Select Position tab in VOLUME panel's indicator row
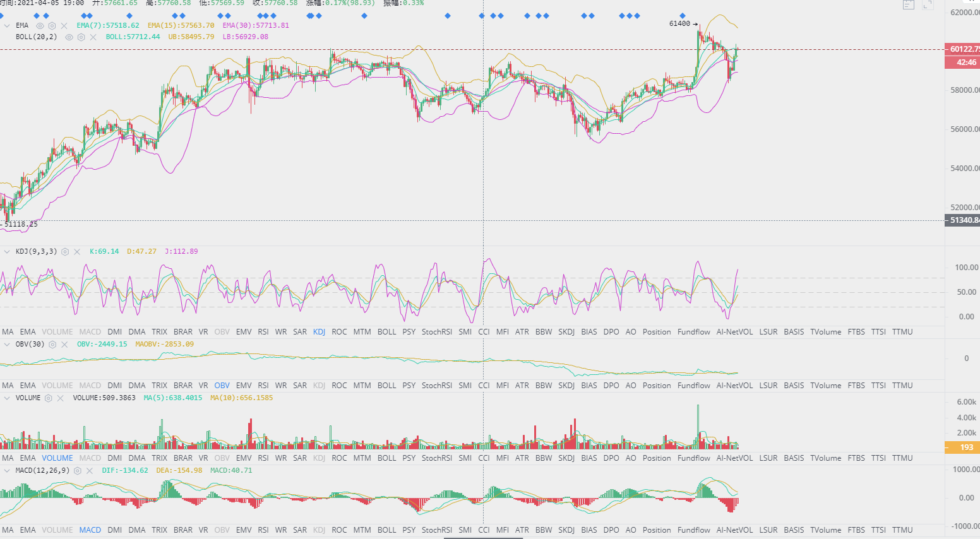Viewport: 980px width, 539px height. pyautogui.click(x=657, y=458)
